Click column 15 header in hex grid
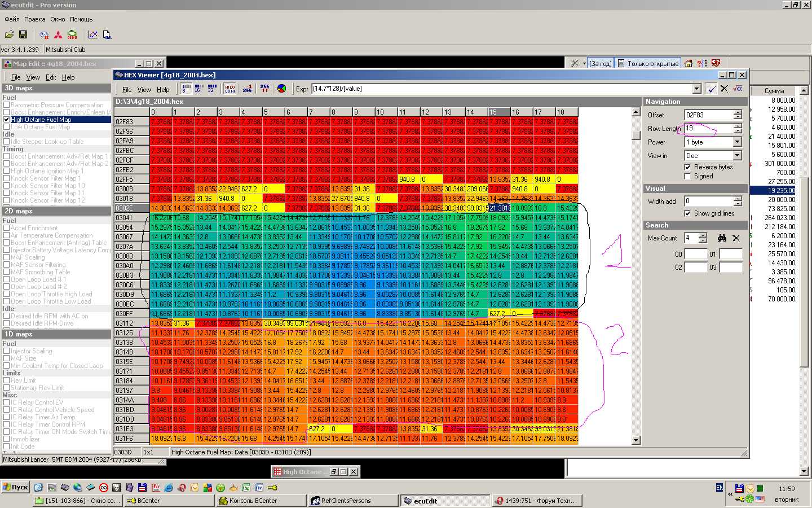812x508 pixels. pos(498,112)
